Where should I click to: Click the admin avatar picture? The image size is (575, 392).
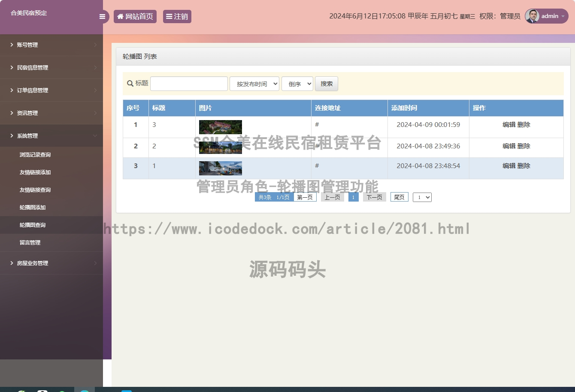pyautogui.click(x=532, y=16)
